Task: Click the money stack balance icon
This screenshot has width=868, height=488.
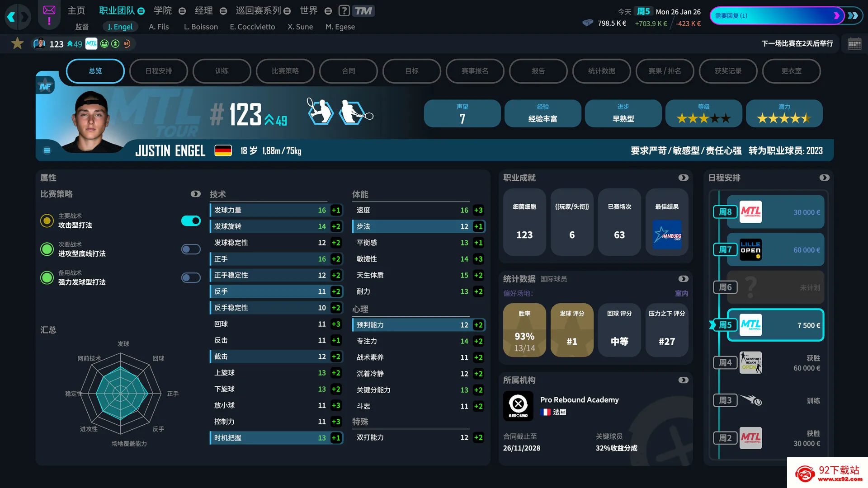Action: point(588,23)
